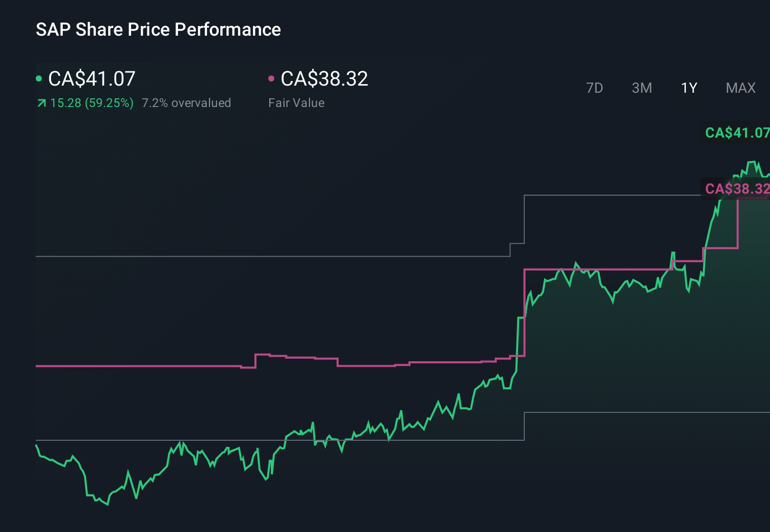Click the pink fair value step line
This screenshot has height=532, width=770.
(153, 366)
